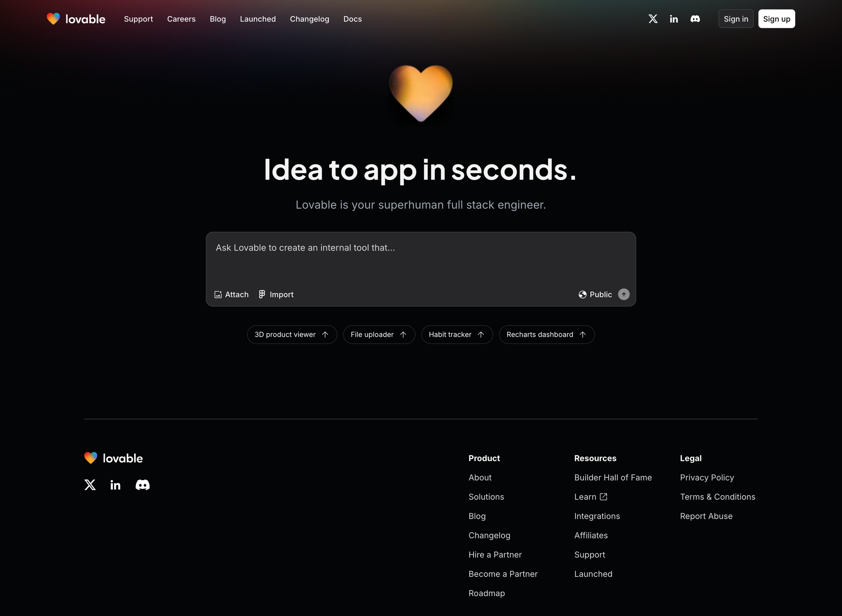The width and height of the screenshot is (842, 616).
Task: Click the Sign up button
Action: point(777,19)
